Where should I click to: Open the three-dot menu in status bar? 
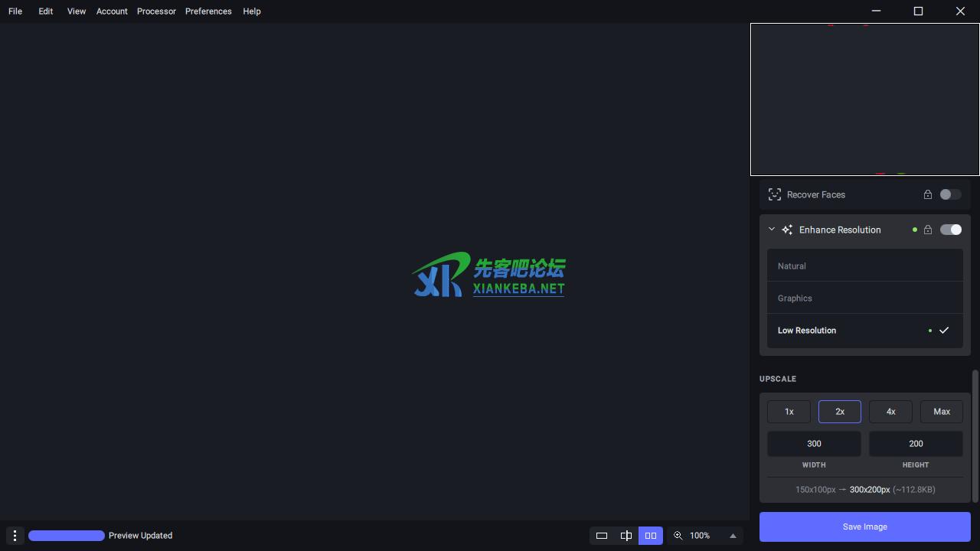click(15, 536)
